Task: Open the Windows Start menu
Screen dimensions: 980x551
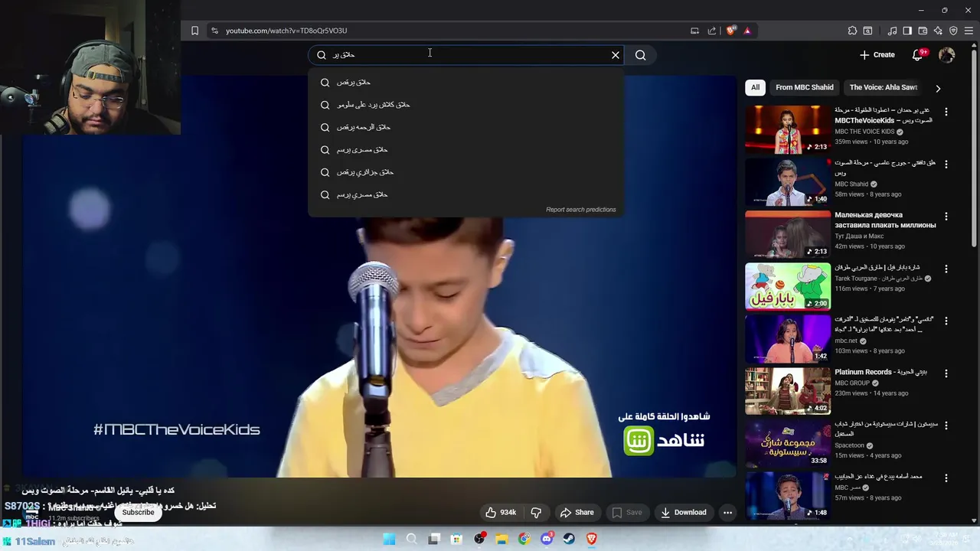Action: (x=389, y=539)
